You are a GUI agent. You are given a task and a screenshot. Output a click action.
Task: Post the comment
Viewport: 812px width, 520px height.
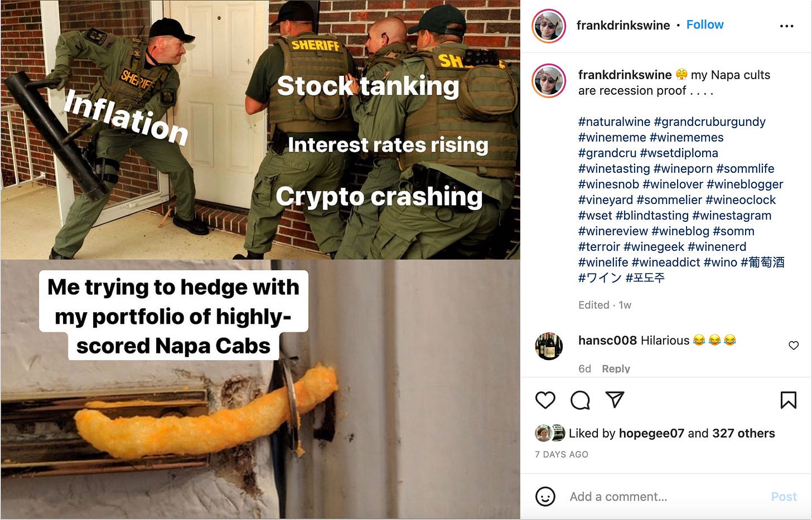[x=784, y=497]
